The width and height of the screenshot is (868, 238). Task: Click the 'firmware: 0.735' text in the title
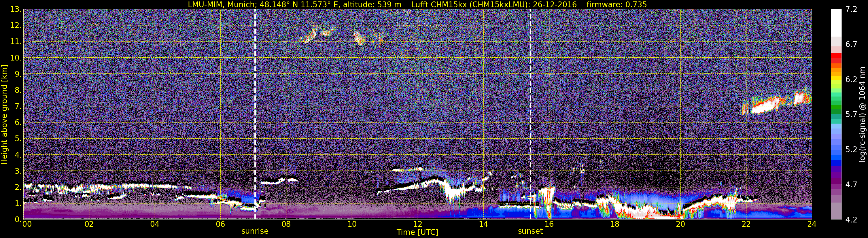tap(617, 4)
